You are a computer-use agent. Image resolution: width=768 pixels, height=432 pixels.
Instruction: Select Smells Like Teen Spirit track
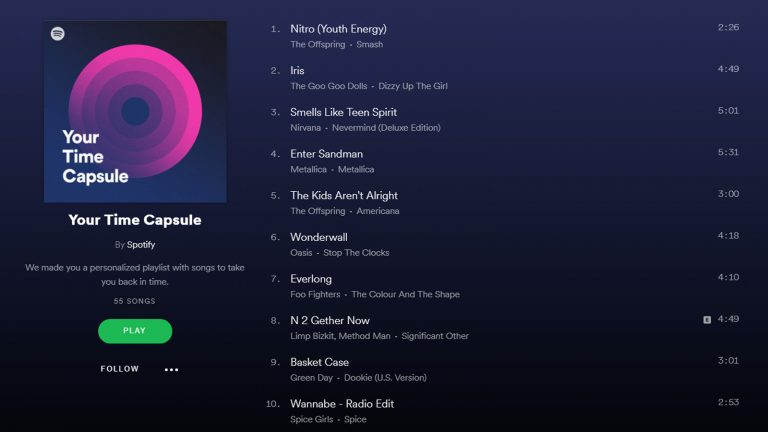504,119
